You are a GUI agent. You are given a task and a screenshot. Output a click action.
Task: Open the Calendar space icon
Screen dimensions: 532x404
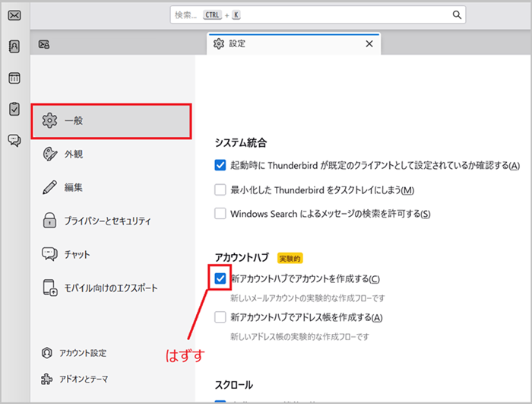[x=14, y=78]
